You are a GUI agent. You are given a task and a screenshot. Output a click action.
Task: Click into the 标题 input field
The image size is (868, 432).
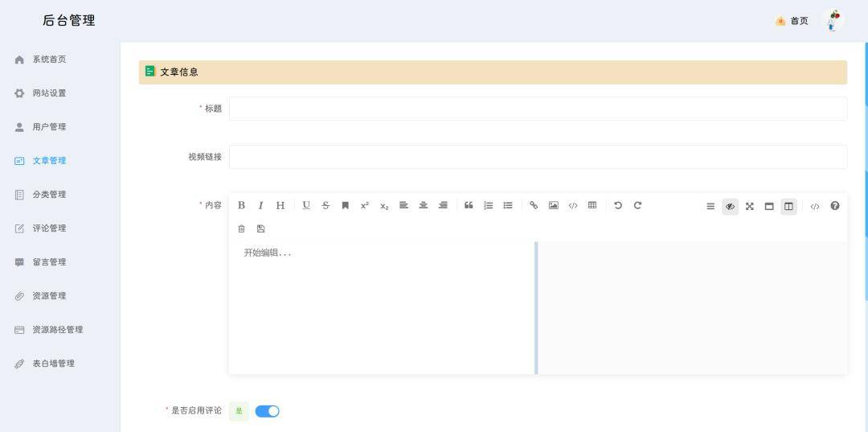coord(538,109)
